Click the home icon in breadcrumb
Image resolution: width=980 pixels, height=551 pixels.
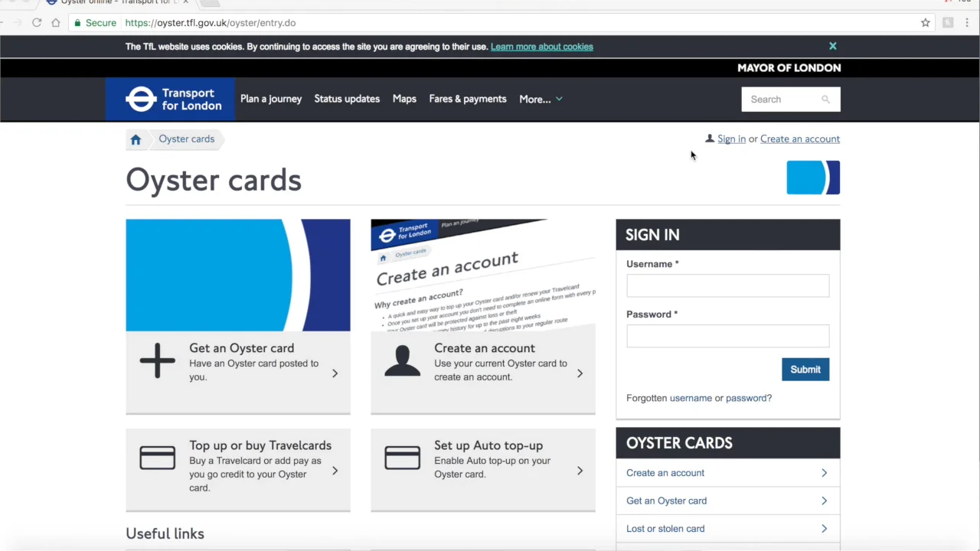(x=136, y=139)
